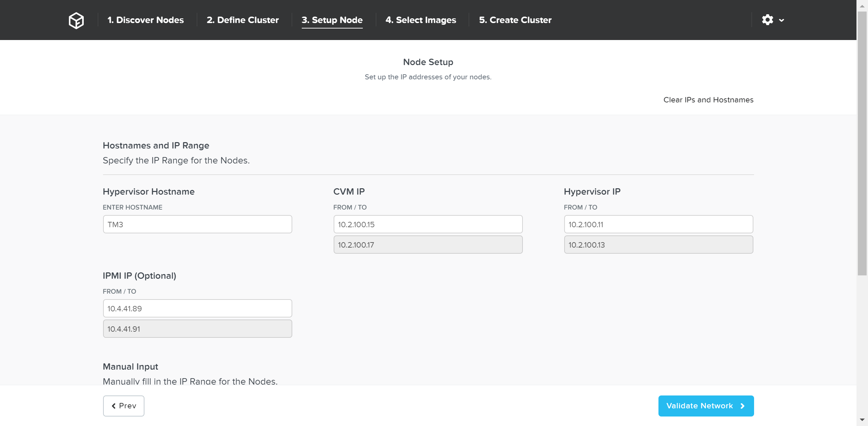Focus the IPMI IP FROM field
This screenshot has width=868, height=426.
[x=197, y=308]
